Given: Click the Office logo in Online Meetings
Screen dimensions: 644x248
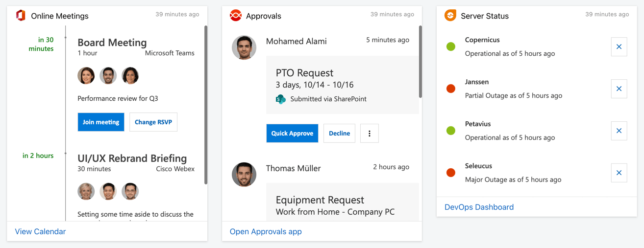Looking at the screenshot, I should (x=21, y=16).
